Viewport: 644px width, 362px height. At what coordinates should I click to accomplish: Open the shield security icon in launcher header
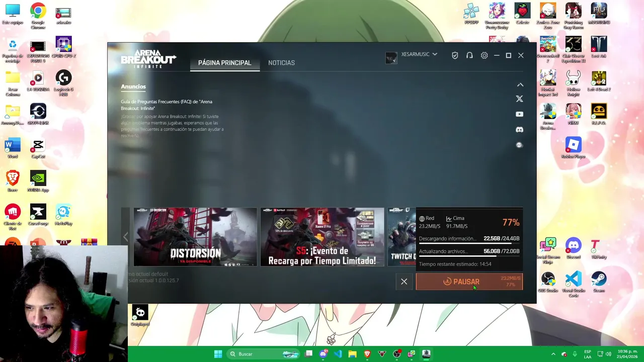click(455, 55)
